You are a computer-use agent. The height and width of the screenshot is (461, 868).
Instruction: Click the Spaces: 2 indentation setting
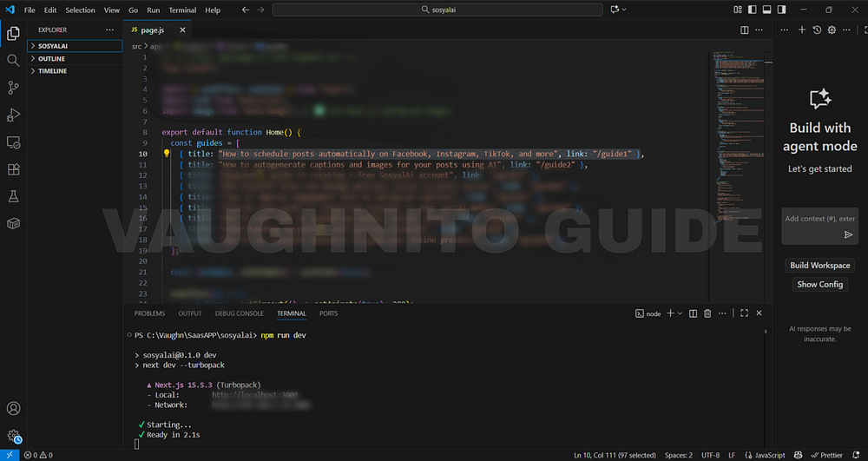click(678, 455)
